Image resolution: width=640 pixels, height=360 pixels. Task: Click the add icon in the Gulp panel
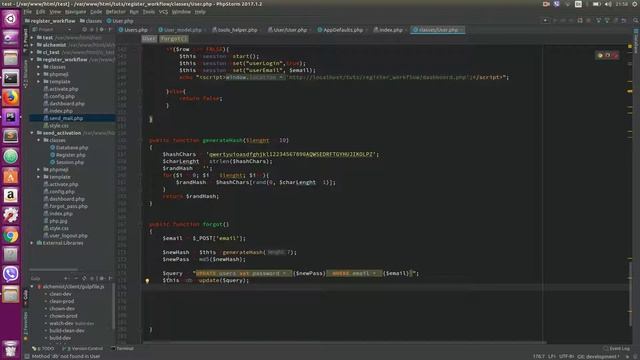(x=66, y=278)
